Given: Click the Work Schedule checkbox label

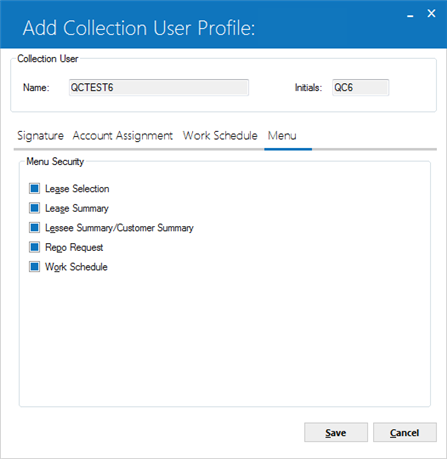Looking at the screenshot, I should (x=76, y=267).
